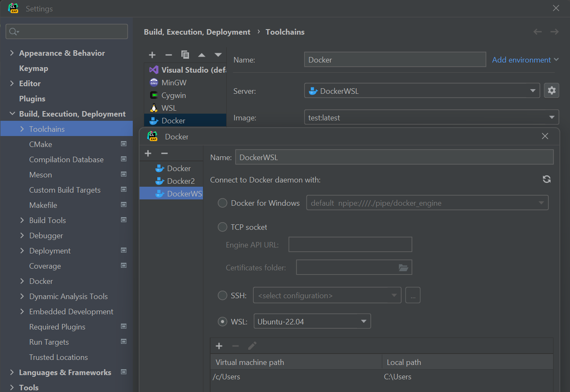Click project-level icon beside Coverage

(x=124, y=265)
